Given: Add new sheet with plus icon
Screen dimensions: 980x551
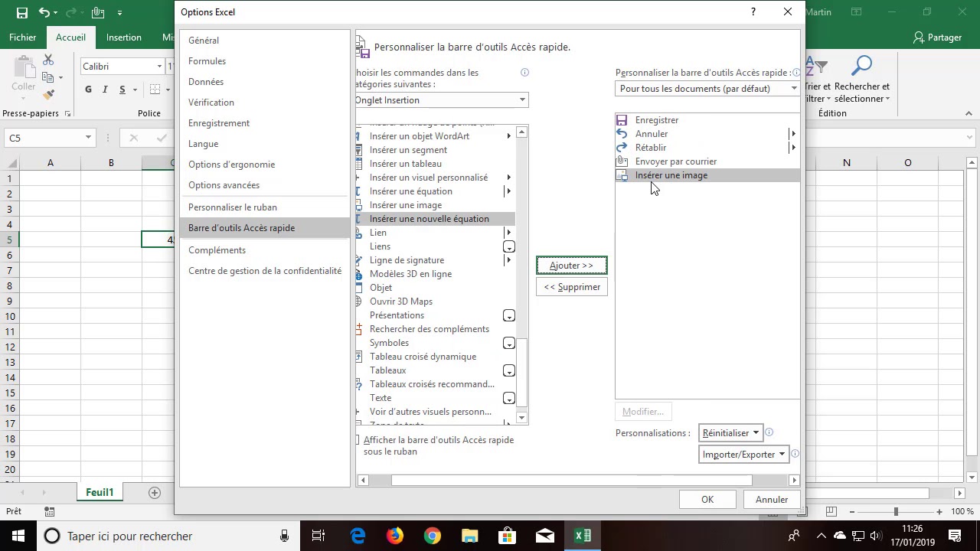Looking at the screenshot, I should [154, 492].
